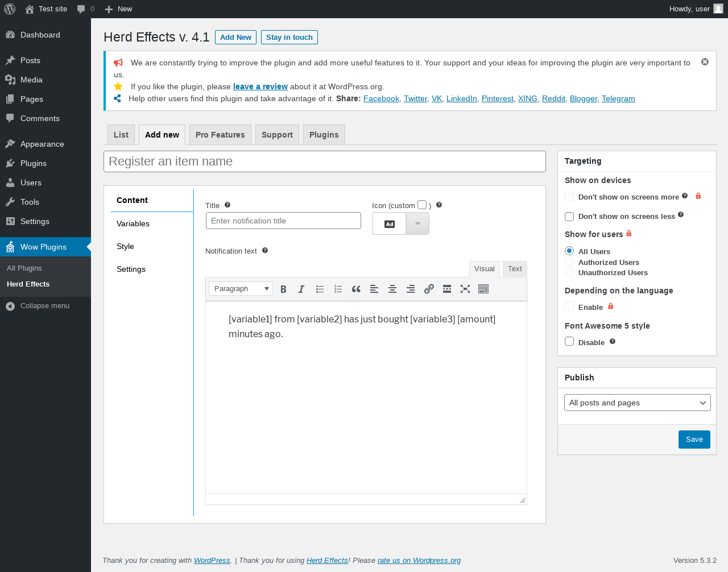Image resolution: width=728 pixels, height=572 pixels.
Task: Open All posts and pages dropdown
Action: point(637,403)
